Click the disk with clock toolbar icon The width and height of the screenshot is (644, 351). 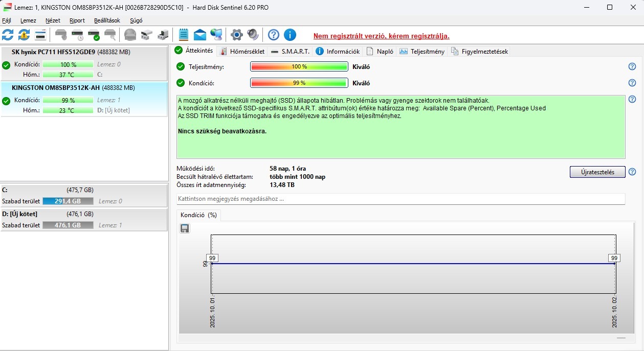point(77,35)
